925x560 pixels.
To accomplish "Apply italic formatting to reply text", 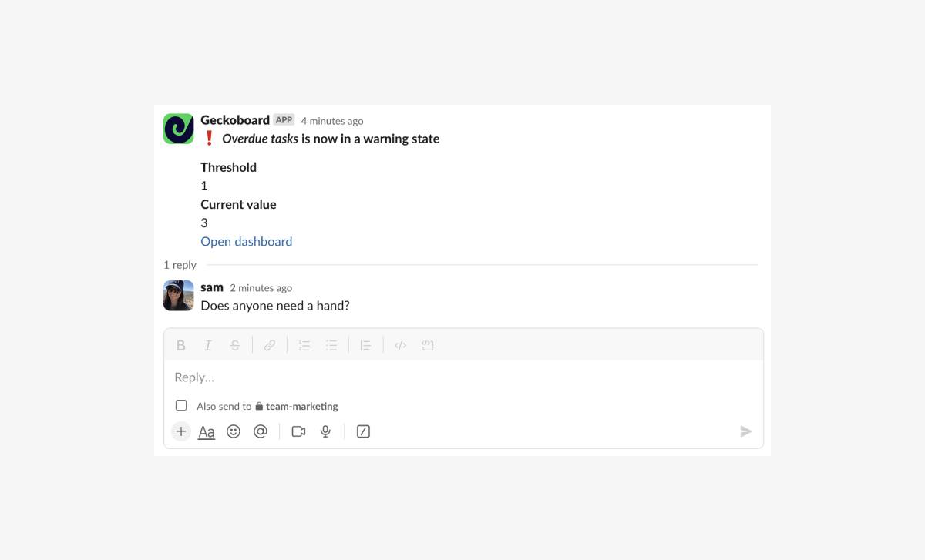I will tap(208, 346).
